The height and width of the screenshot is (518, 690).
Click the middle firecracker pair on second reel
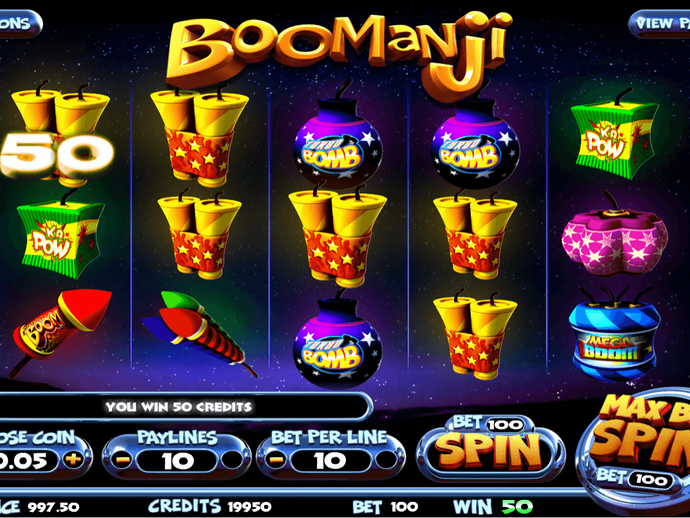coord(199,235)
